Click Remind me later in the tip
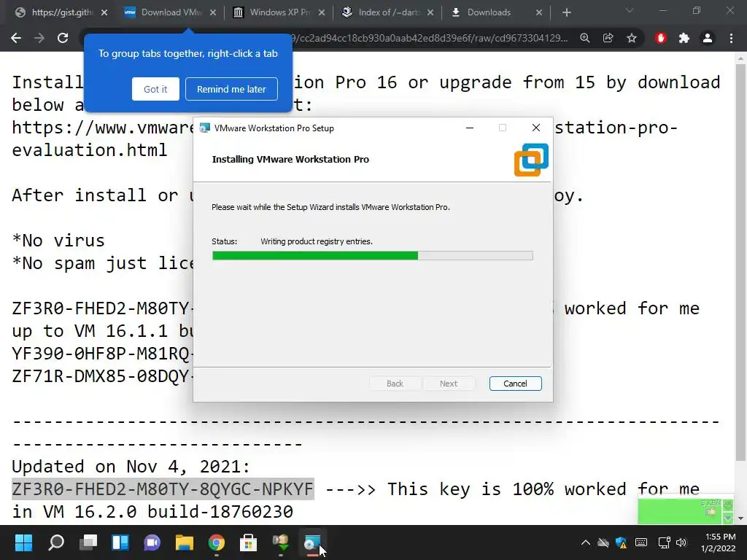 [x=231, y=89]
